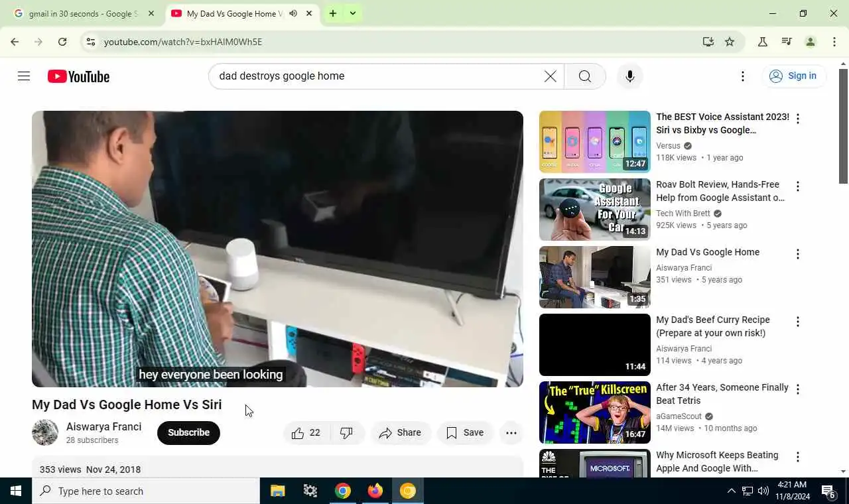The height and width of the screenshot is (504, 849).
Task: Close the My Dad Vs Google Home tab
Action: [x=308, y=13]
